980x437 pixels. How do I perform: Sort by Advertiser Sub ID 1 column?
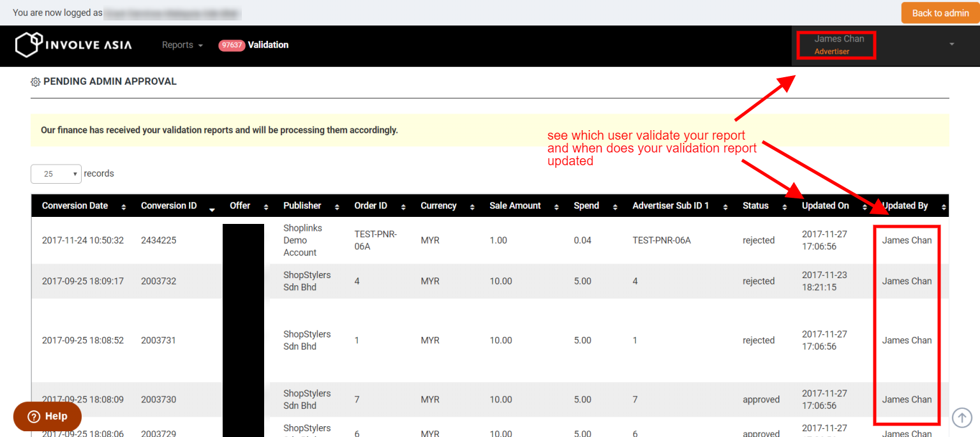(x=679, y=205)
